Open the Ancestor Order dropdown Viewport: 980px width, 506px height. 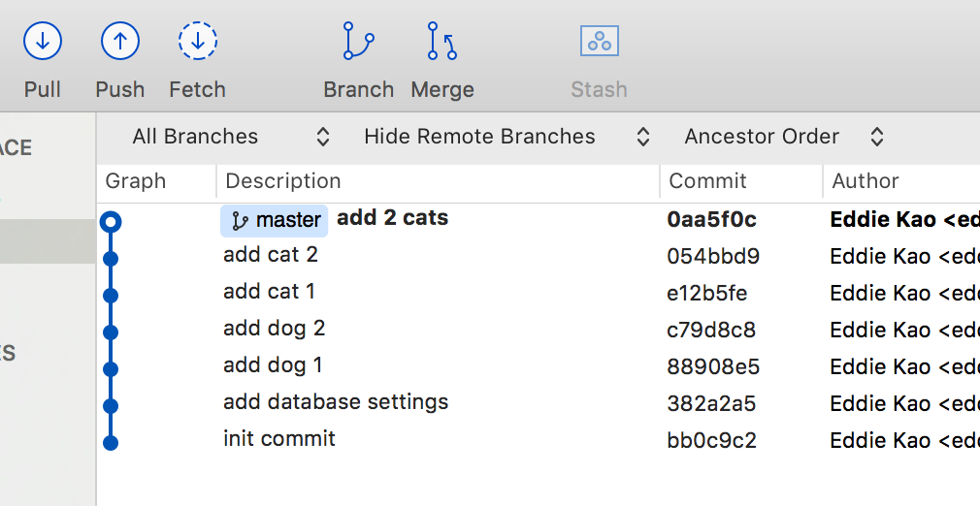click(x=784, y=137)
